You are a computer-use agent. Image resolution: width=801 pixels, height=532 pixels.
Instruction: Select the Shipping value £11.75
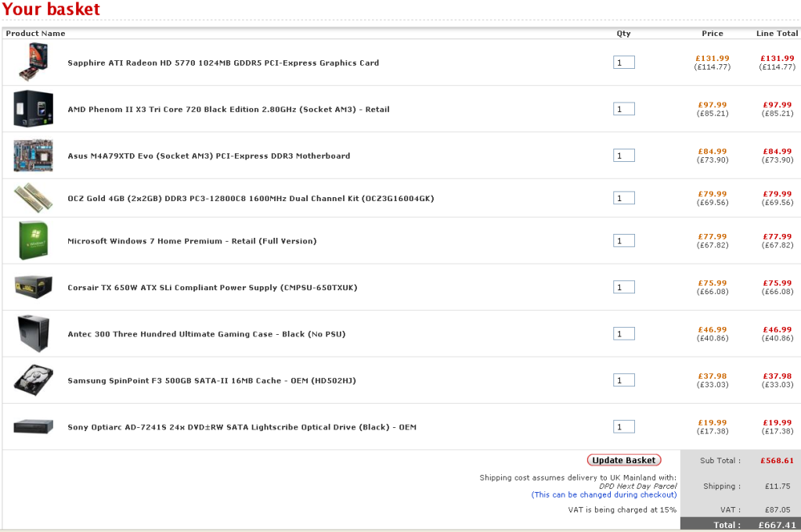click(778, 486)
